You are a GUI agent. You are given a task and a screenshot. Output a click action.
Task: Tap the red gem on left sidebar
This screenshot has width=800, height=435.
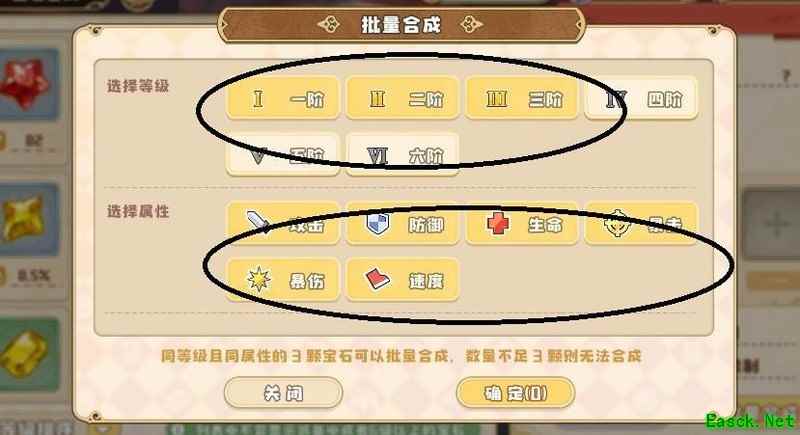(x=26, y=84)
